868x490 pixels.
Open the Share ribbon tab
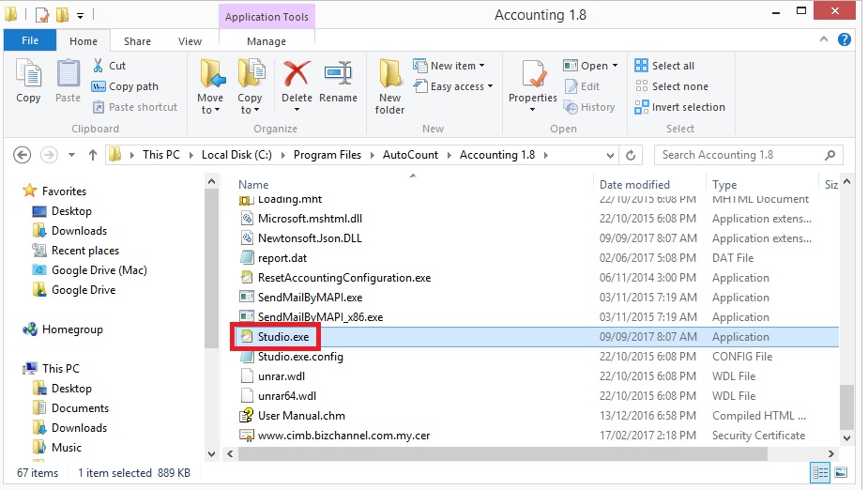tap(137, 41)
